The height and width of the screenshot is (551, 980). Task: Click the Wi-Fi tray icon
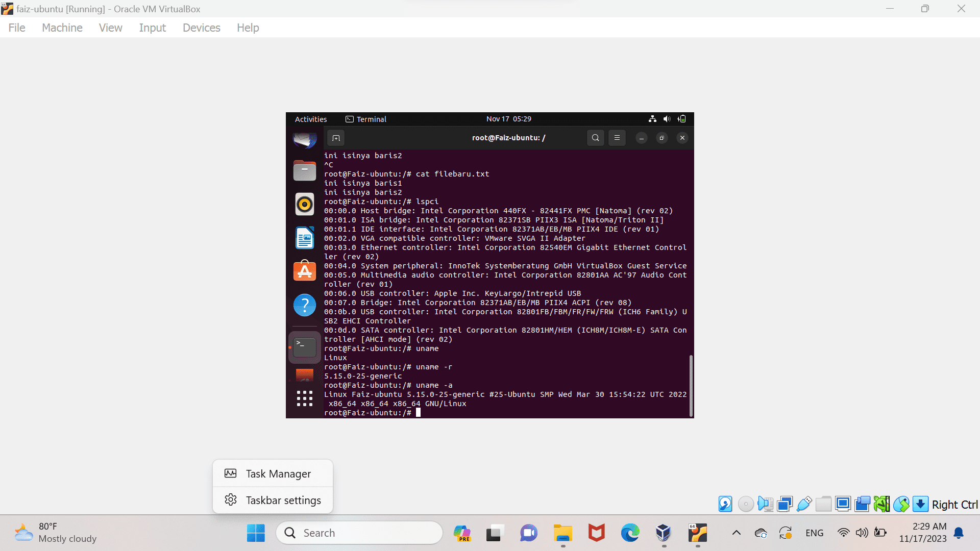tap(844, 533)
